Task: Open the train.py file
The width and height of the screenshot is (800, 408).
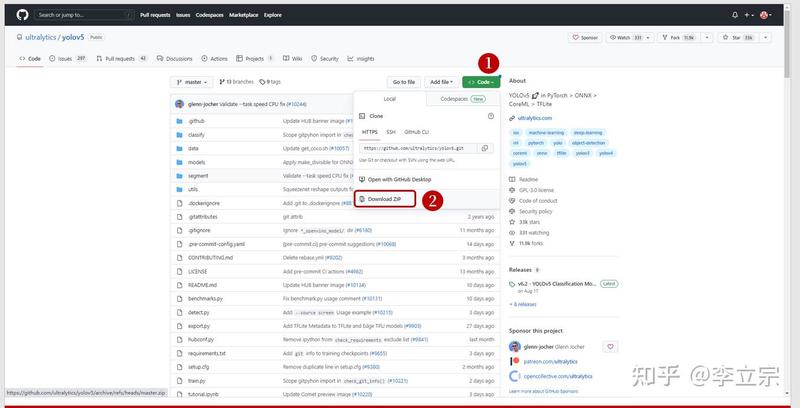Action: point(196,381)
